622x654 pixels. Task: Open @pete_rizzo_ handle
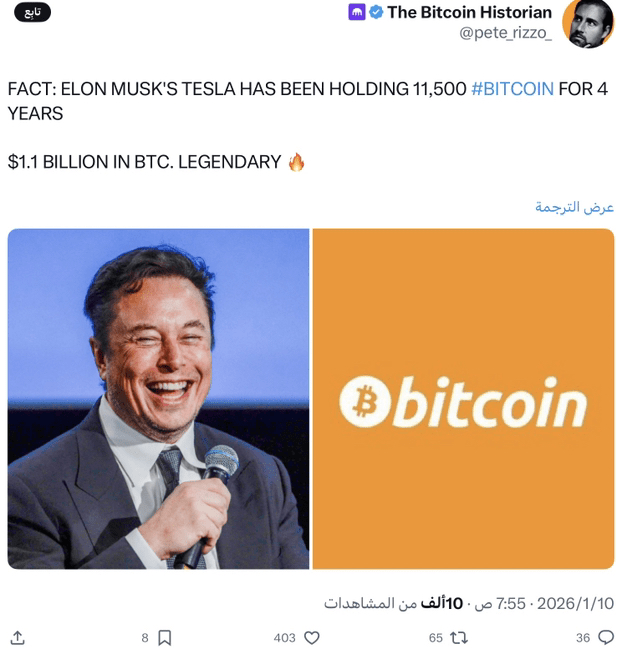point(505,33)
